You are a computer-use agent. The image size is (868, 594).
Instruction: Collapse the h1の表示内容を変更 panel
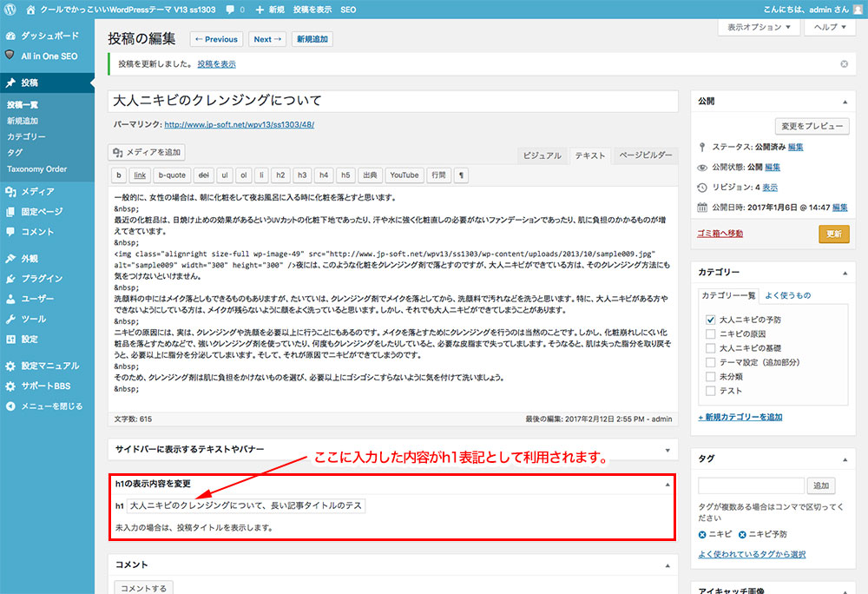pyautogui.click(x=667, y=485)
